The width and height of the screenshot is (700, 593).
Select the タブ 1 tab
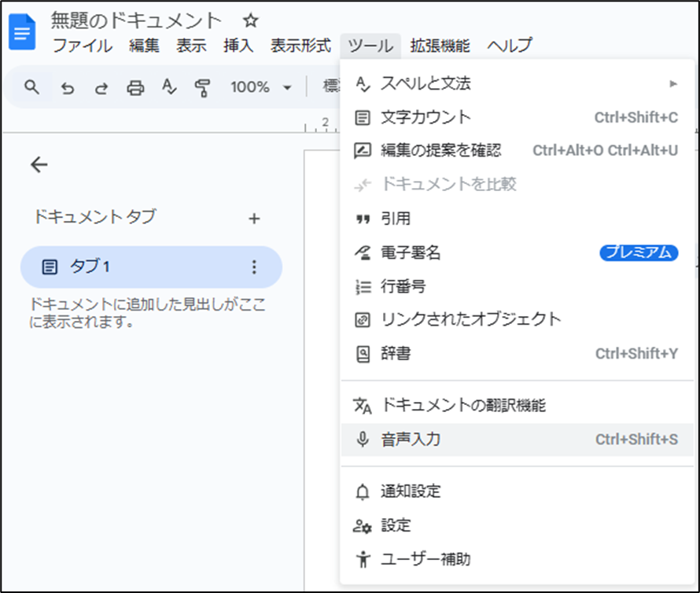point(151,267)
